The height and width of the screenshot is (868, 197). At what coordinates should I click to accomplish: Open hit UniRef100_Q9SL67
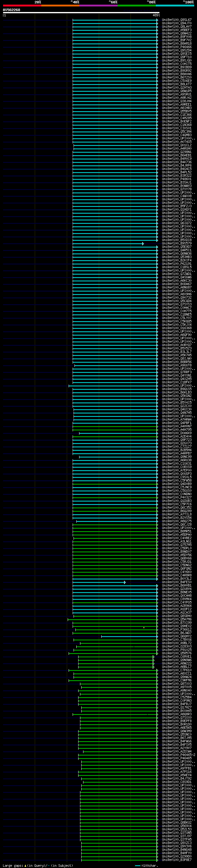click(x=177, y=20)
